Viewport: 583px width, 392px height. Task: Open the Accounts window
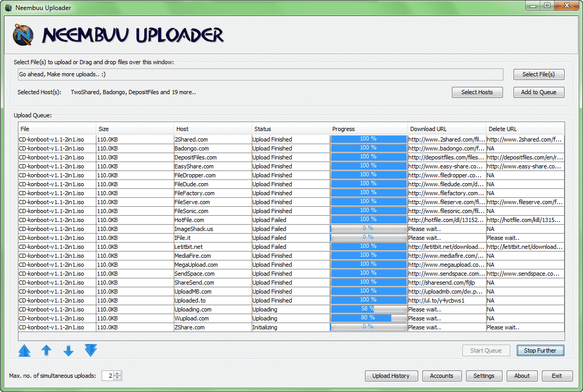pos(441,376)
